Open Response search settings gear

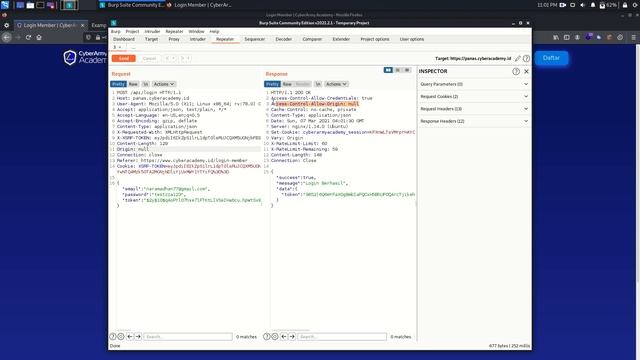coord(275,337)
